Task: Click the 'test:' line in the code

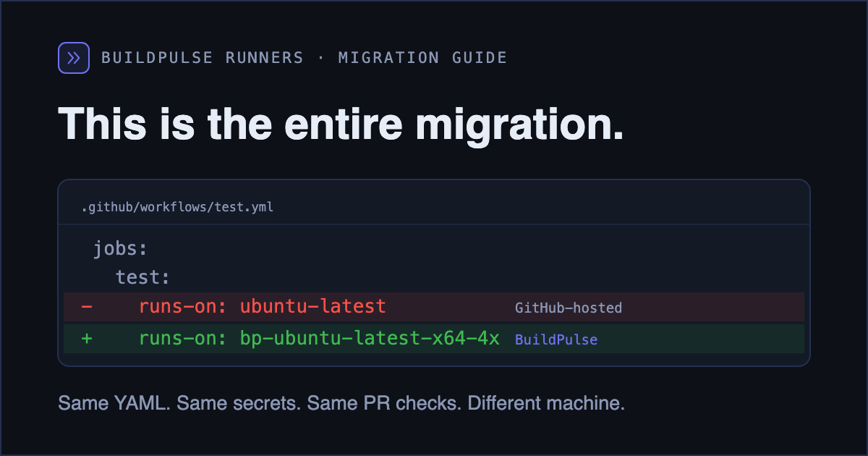Action: (x=143, y=277)
